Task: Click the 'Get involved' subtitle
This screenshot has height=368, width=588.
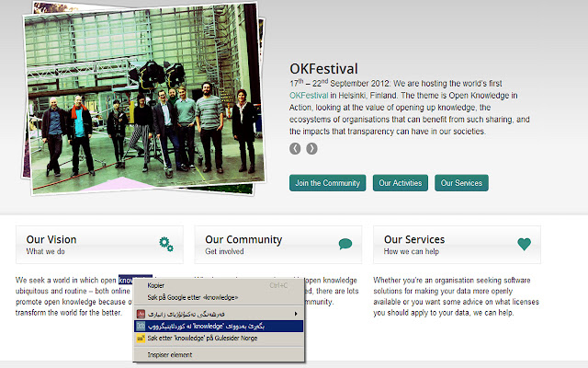Action: 224,251
